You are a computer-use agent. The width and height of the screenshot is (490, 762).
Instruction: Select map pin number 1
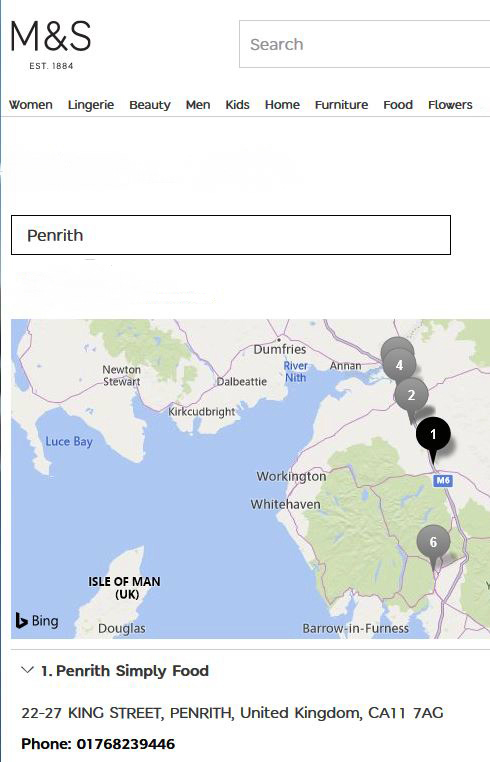point(433,434)
